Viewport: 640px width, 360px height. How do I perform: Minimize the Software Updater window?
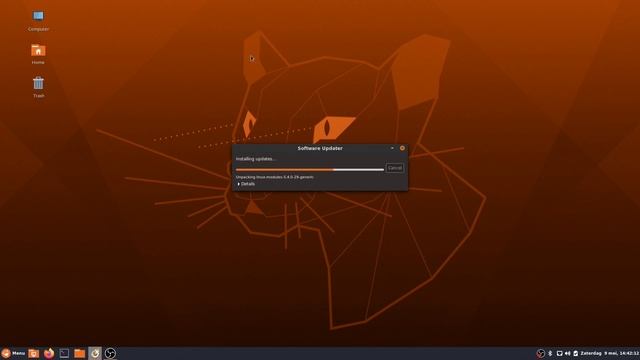coord(392,148)
